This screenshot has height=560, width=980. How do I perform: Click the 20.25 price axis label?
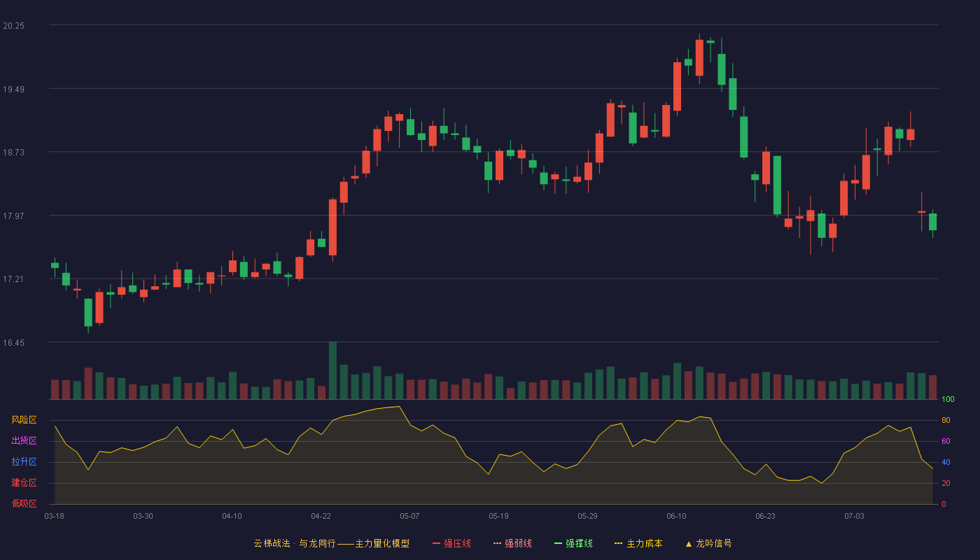(14, 25)
